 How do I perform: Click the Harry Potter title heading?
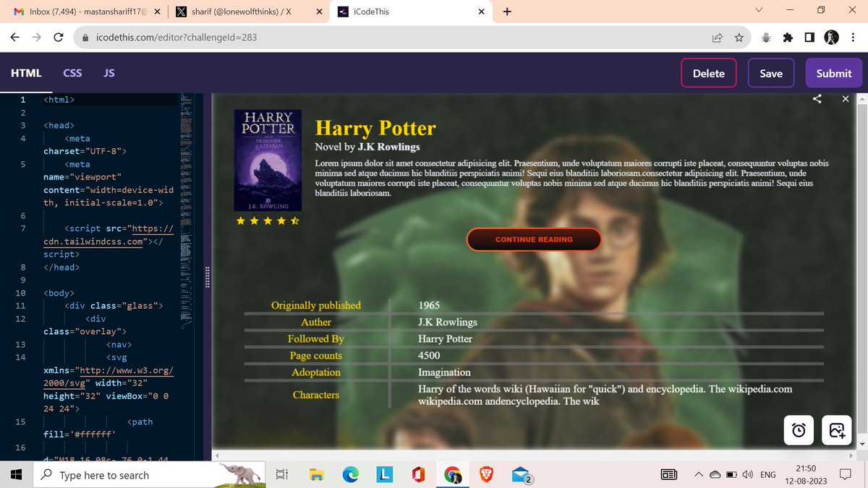click(375, 129)
